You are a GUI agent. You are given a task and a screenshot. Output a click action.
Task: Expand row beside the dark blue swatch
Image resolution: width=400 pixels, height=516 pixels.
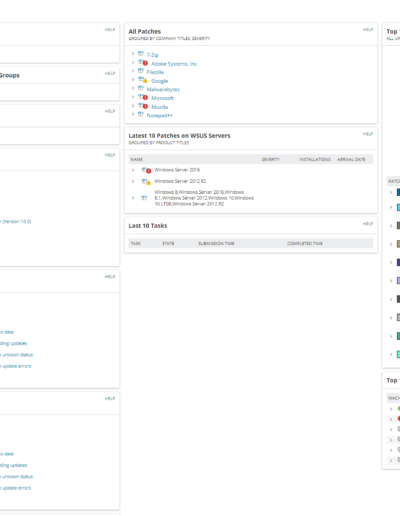pyautogui.click(x=391, y=192)
